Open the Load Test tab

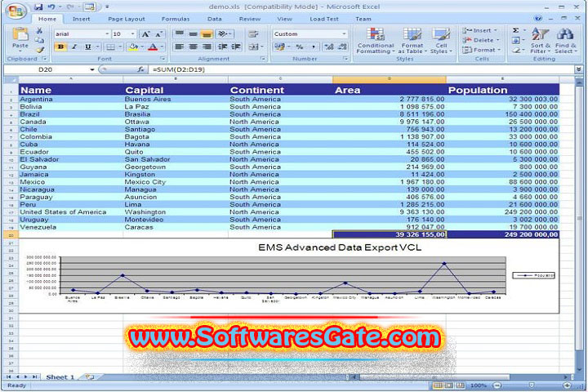click(x=324, y=19)
